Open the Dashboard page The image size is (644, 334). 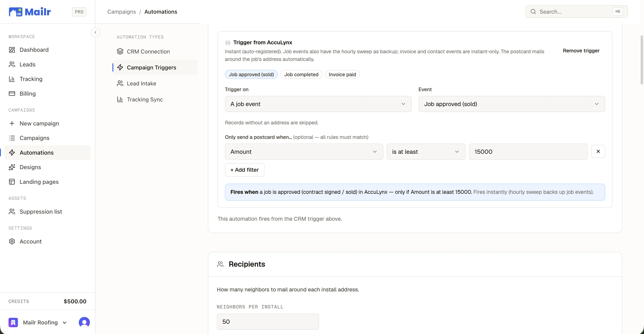coord(47,50)
